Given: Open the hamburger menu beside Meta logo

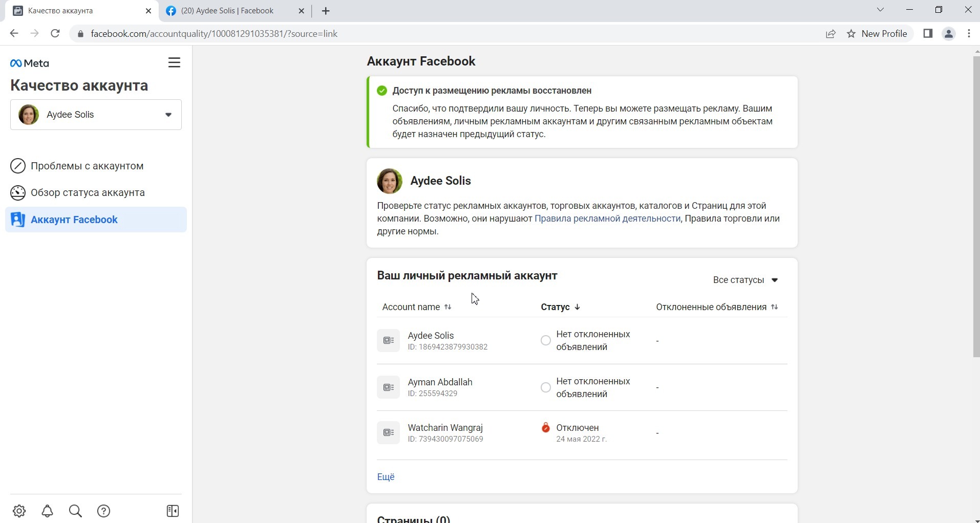Looking at the screenshot, I should click(x=174, y=62).
